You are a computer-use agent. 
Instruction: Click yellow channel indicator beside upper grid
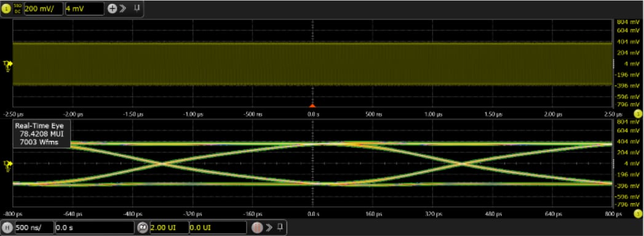[637, 113]
